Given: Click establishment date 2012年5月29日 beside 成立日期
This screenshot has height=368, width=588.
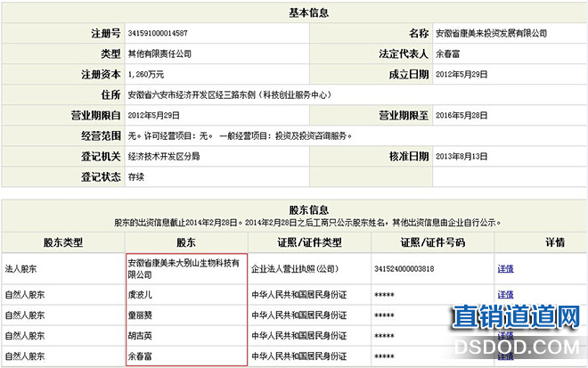Looking at the screenshot, I should click(461, 74).
